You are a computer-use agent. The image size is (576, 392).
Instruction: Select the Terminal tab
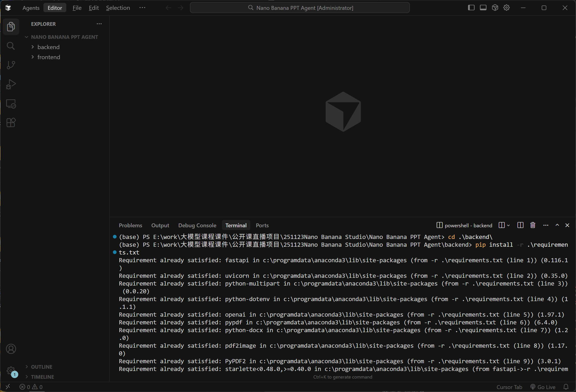click(236, 225)
